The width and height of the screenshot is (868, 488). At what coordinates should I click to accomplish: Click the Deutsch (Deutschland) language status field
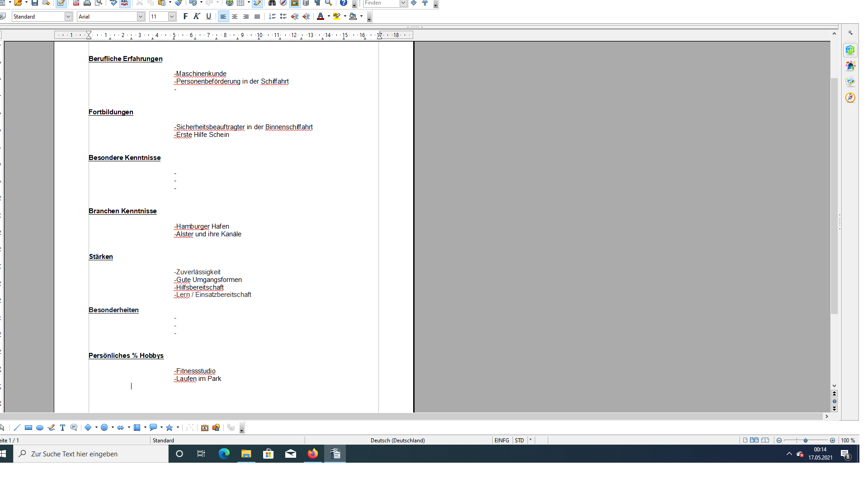(x=397, y=440)
